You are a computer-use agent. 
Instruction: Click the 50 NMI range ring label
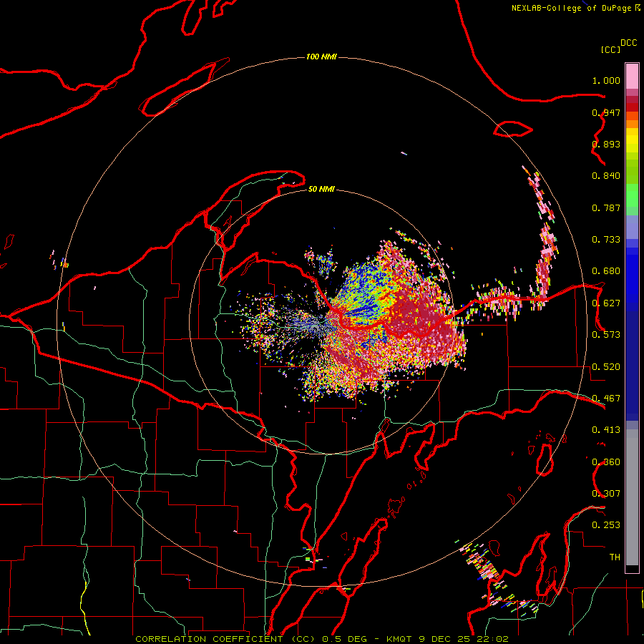click(x=321, y=190)
